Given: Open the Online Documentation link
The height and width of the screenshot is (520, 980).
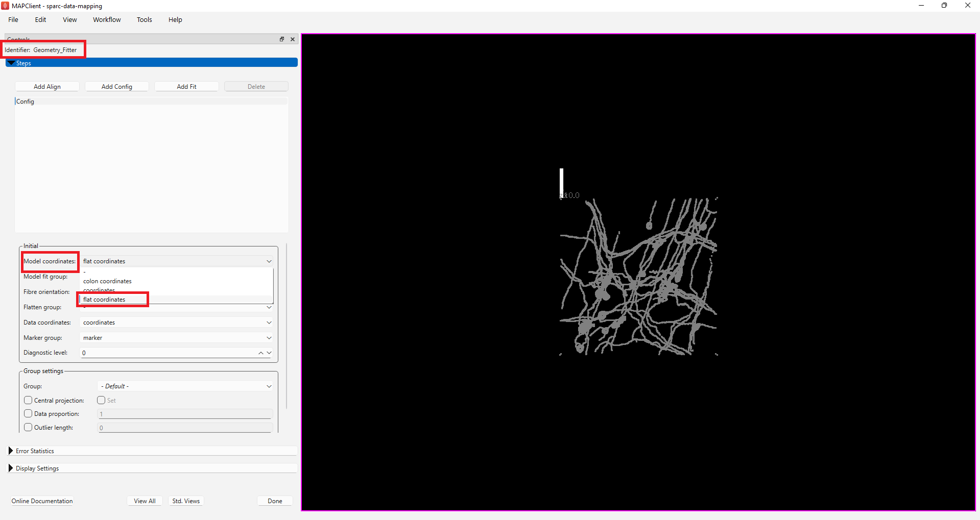Looking at the screenshot, I should click(42, 501).
